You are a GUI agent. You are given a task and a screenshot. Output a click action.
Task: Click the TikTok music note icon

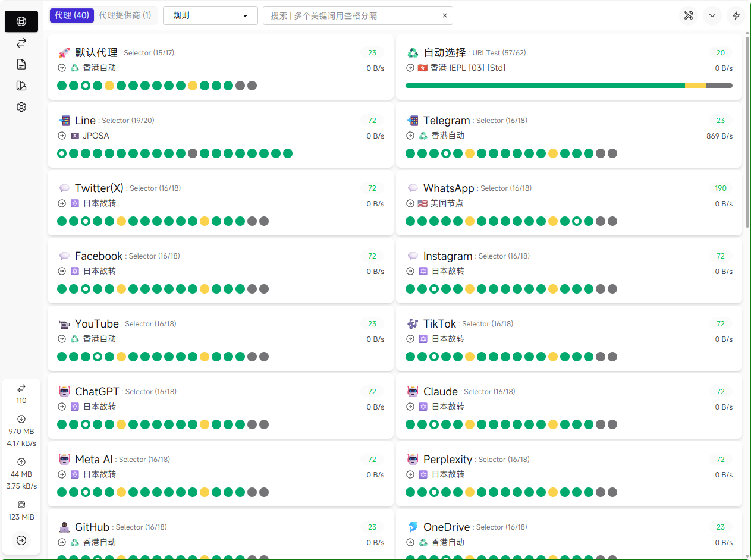click(x=413, y=323)
